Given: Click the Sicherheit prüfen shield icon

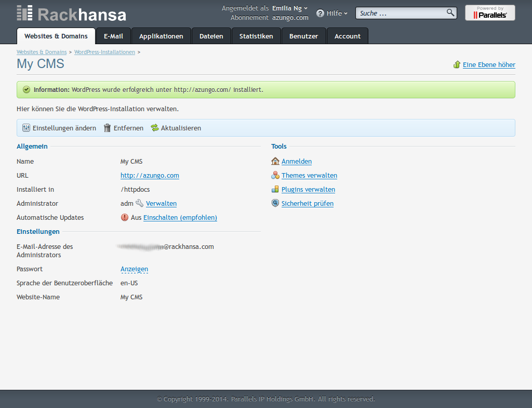Looking at the screenshot, I should pos(275,203).
